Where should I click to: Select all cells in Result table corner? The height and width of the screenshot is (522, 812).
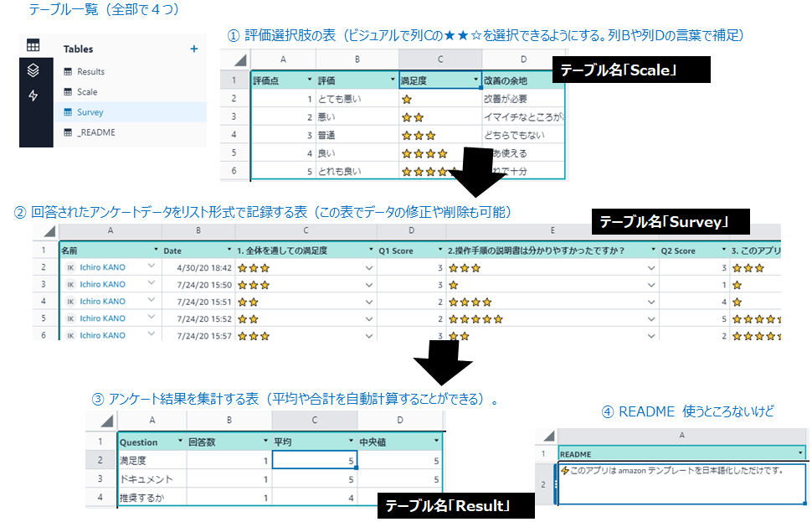click(x=106, y=421)
